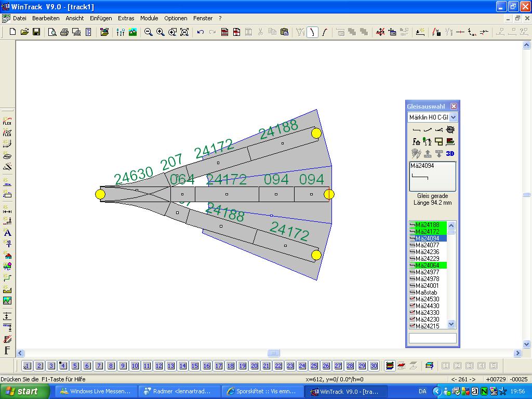Viewport: 532px width, 399px height.
Task: Select Mä24077 in the track list
Action: point(428,245)
